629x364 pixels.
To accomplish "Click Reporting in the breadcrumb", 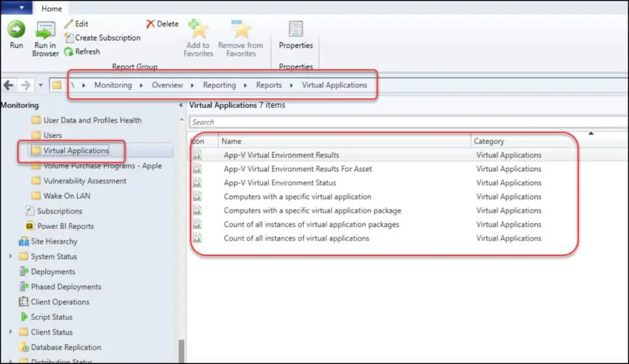I will (x=219, y=85).
